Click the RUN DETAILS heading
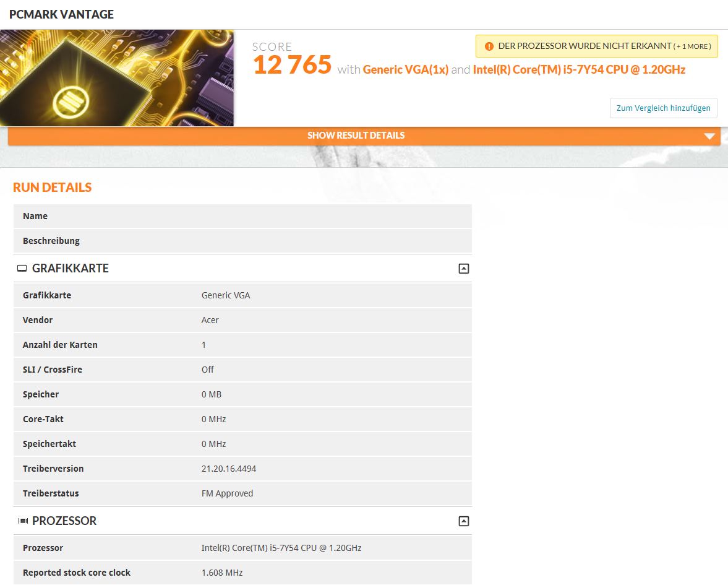The height and width of the screenshot is (585, 728). (x=53, y=187)
